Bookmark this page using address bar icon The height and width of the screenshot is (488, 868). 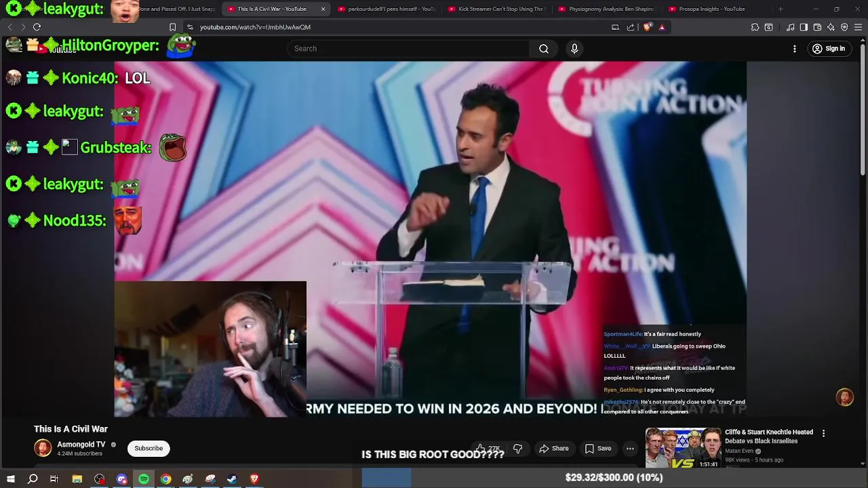point(172,27)
